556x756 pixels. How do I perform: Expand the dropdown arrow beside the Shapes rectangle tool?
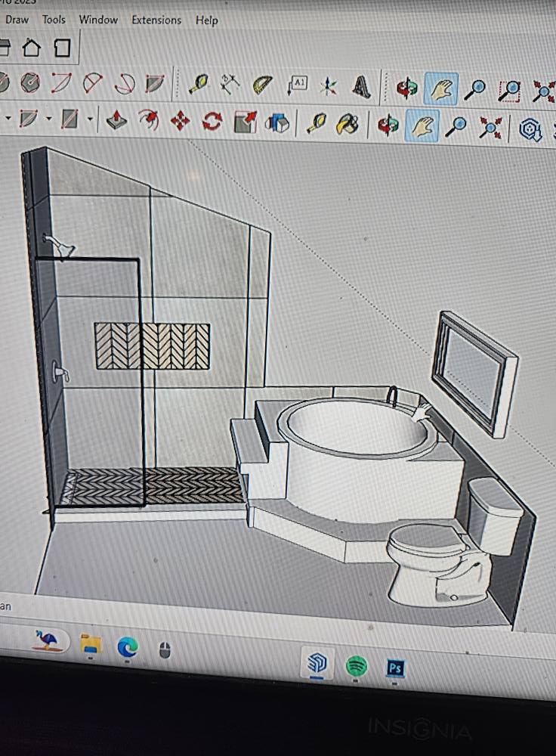point(90,119)
